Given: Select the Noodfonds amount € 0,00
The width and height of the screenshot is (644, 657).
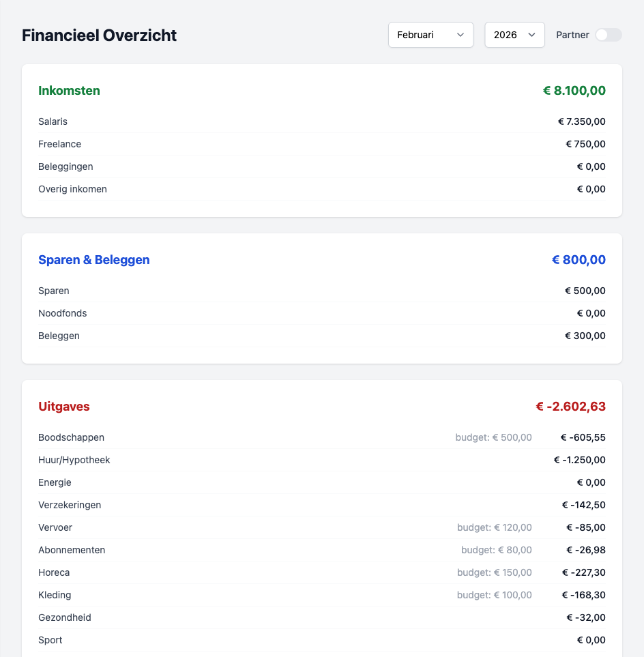Looking at the screenshot, I should click(x=591, y=313).
